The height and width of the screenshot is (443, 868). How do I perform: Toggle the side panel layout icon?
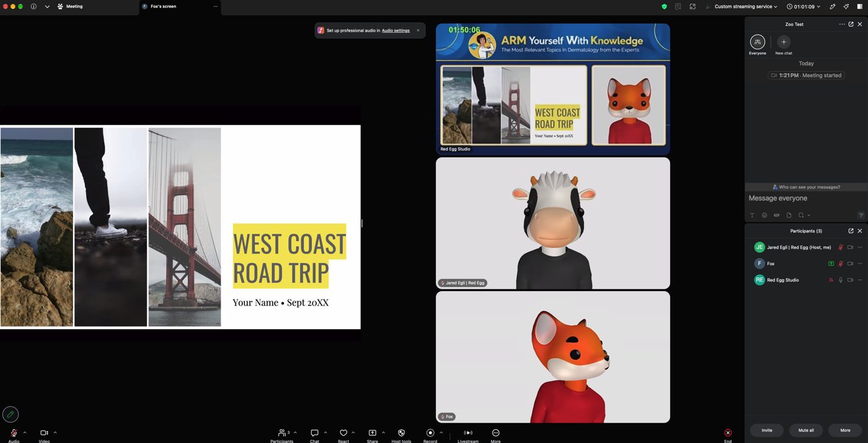[860, 6]
